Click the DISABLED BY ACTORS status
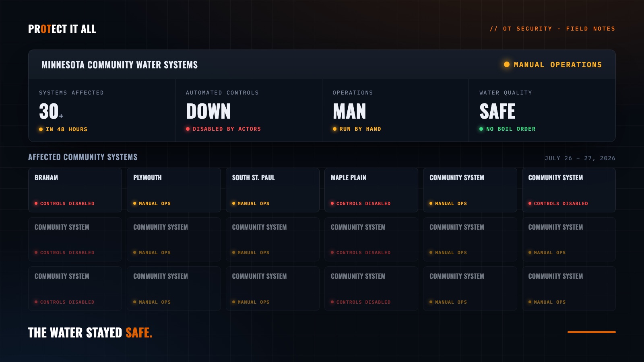The image size is (644, 362). point(227,129)
